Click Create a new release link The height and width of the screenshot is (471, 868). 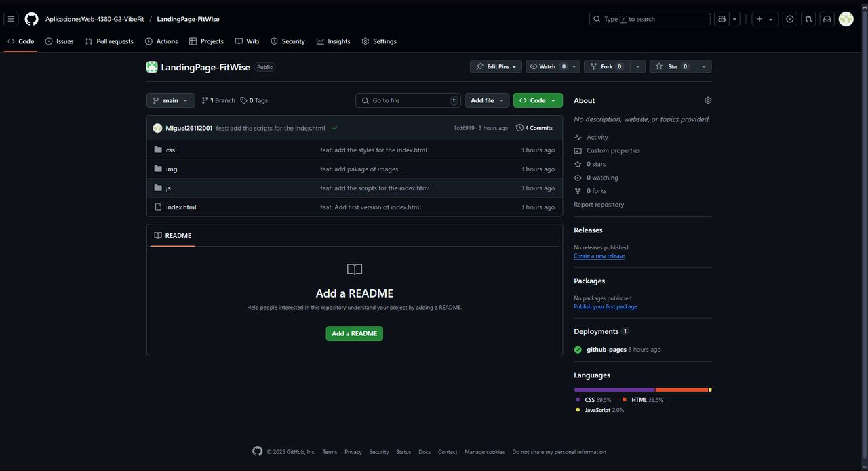pyautogui.click(x=599, y=256)
